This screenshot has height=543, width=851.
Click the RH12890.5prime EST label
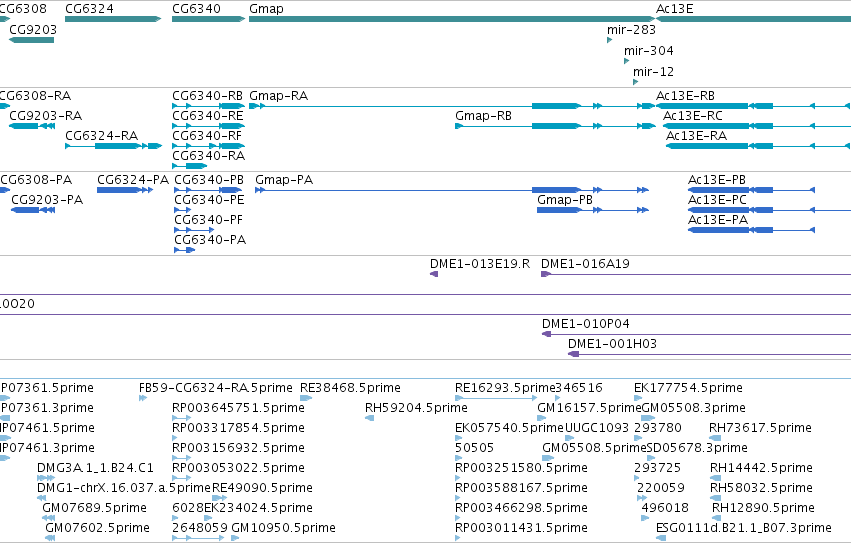click(x=763, y=508)
